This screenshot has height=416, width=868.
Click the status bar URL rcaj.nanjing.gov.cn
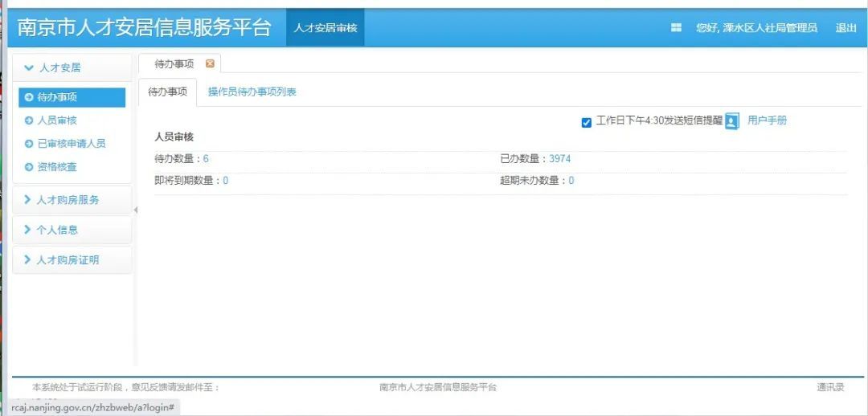point(93,406)
